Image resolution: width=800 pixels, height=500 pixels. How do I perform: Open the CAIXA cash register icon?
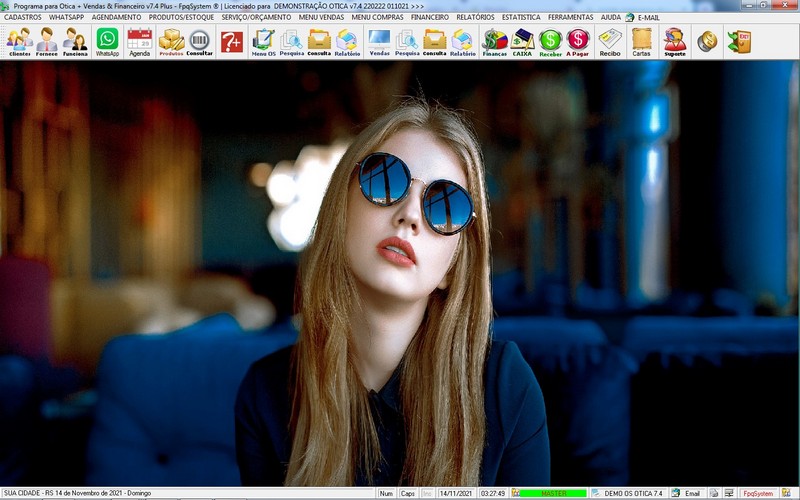coord(522,41)
